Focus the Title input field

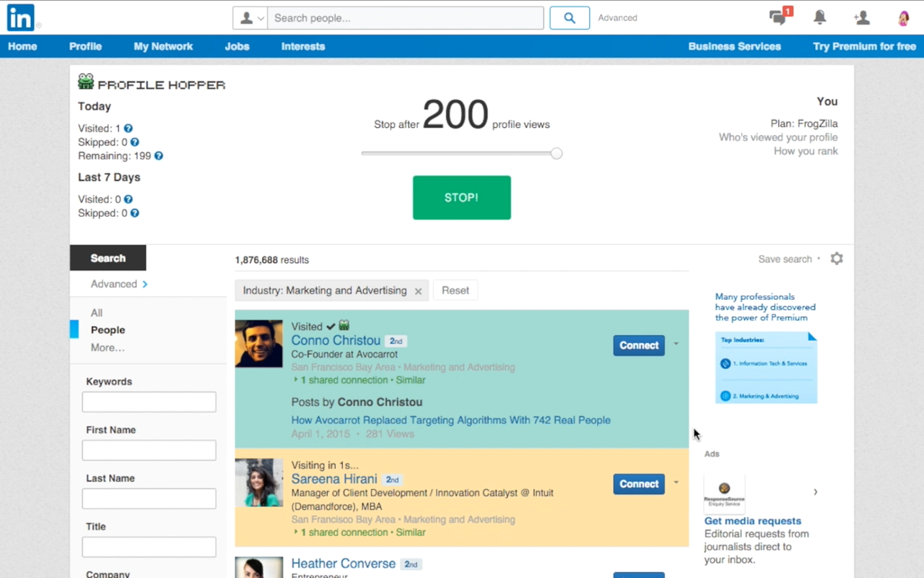click(x=149, y=547)
